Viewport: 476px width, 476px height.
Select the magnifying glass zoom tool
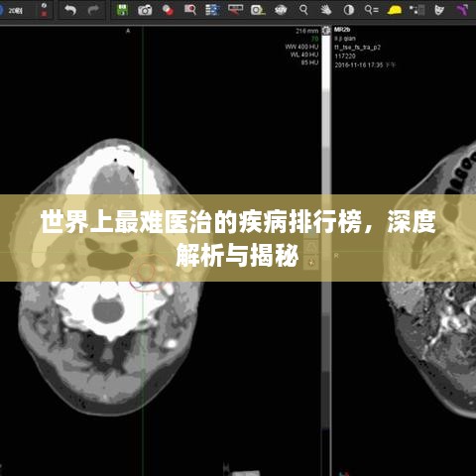point(303,10)
